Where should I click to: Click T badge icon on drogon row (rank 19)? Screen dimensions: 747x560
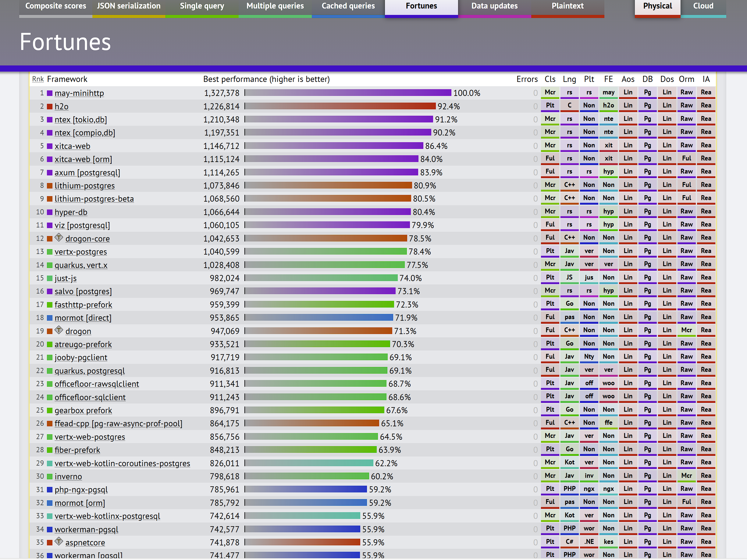(x=59, y=330)
